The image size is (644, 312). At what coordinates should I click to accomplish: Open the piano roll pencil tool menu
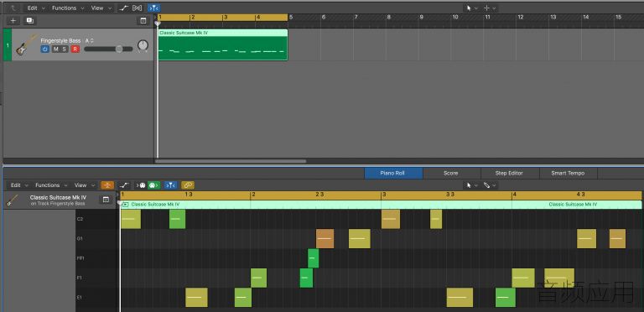[489, 185]
